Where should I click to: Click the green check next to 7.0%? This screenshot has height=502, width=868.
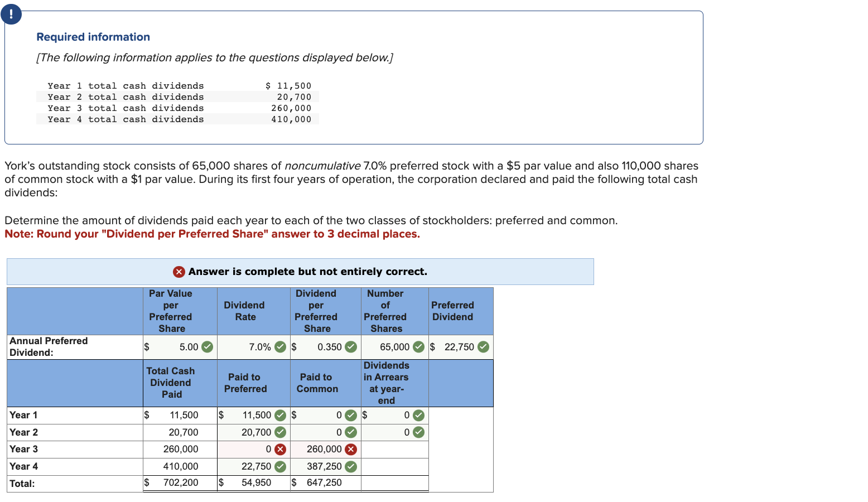[x=281, y=347]
